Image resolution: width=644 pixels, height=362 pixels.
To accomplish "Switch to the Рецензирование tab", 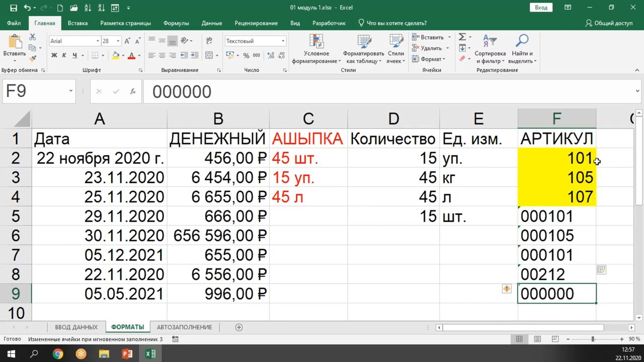I will [256, 23].
